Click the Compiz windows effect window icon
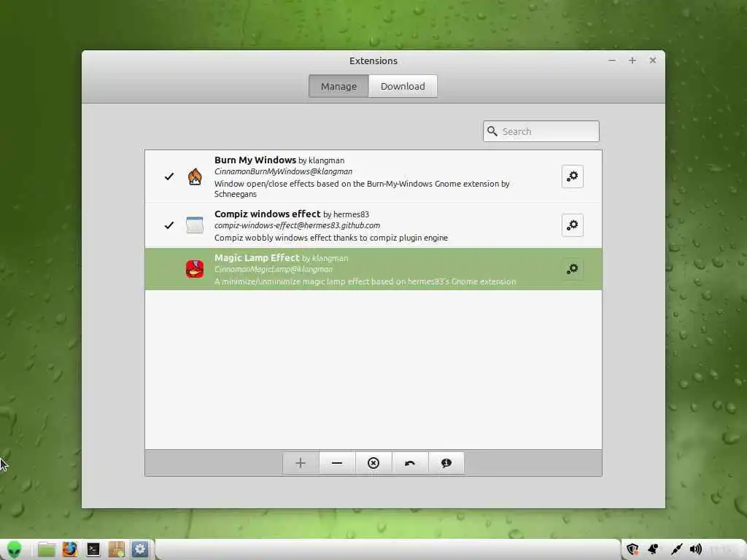The height and width of the screenshot is (560, 747). point(194,225)
